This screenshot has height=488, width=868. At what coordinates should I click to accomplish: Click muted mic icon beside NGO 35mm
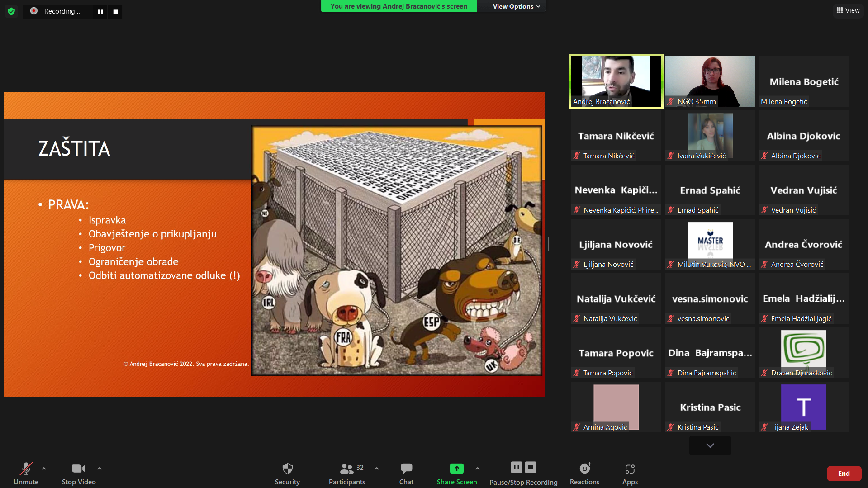[671, 102]
